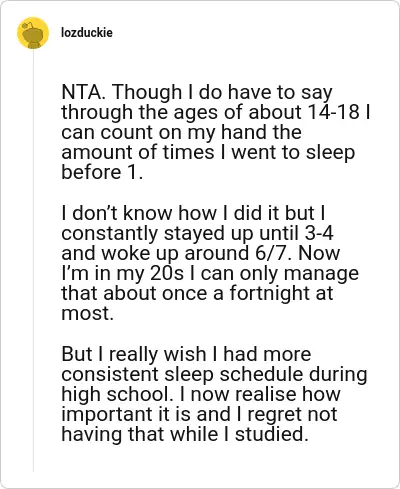Click the word "most." ending second paragraph

click(x=88, y=314)
